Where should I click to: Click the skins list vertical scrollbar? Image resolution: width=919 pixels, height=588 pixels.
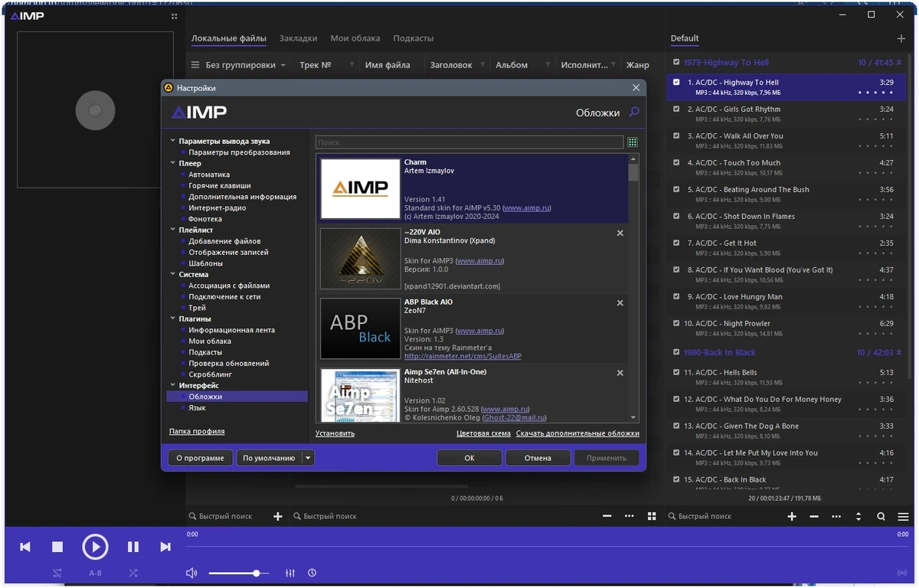coord(633,287)
